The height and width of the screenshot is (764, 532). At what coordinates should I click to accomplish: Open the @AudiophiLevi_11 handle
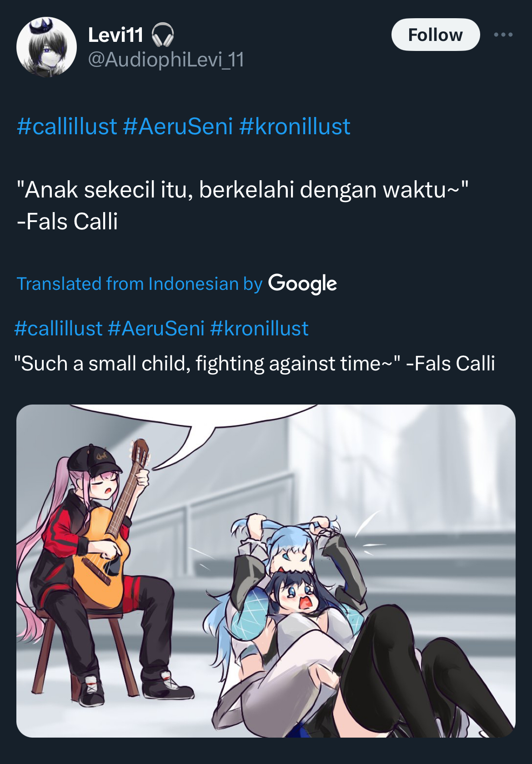click(x=166, y=60)
